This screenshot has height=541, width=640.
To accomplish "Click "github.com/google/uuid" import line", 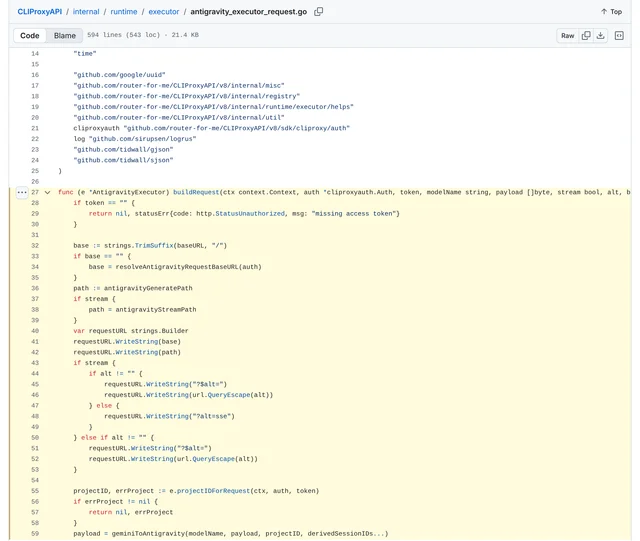I will (119, 75).
